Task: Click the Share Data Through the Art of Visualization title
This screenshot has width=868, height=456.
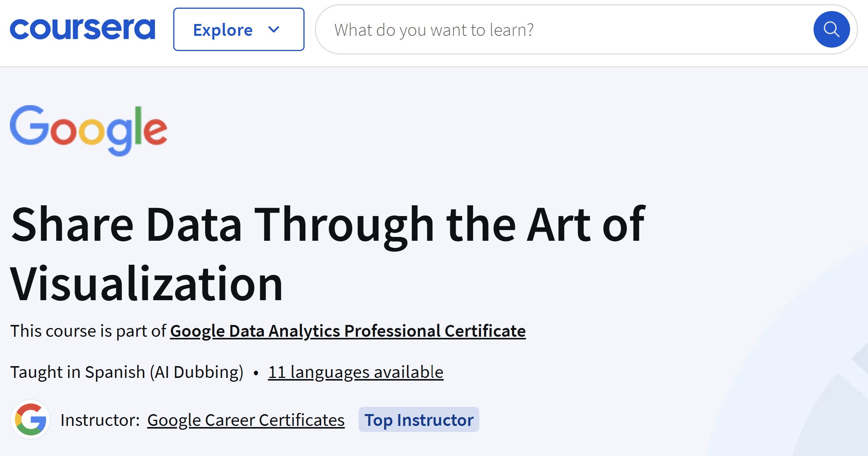Action: 327,225
